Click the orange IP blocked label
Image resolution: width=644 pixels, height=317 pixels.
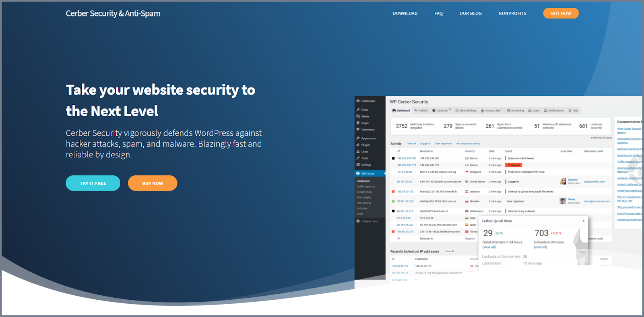coord(514,165)
